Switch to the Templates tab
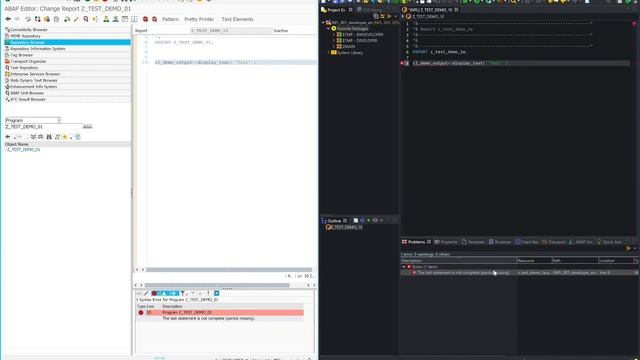Viewport: 640px width, 360px height. [x=473, y=242]
